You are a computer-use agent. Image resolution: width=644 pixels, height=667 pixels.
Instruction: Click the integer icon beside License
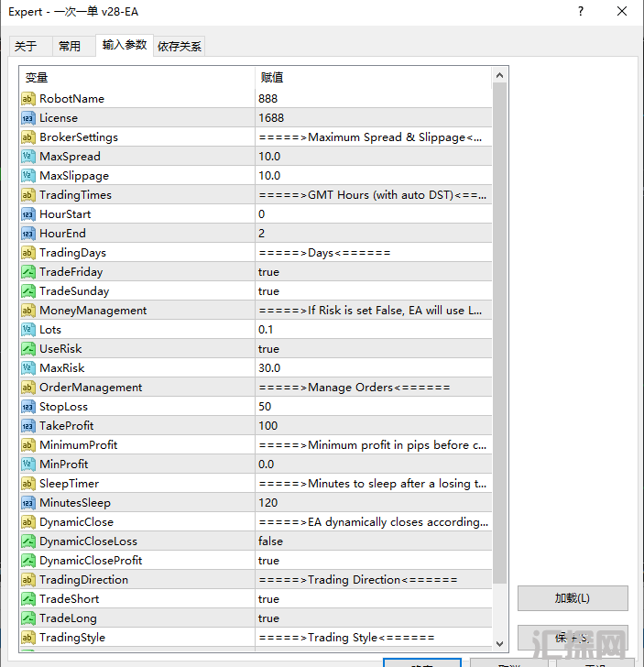27,118
